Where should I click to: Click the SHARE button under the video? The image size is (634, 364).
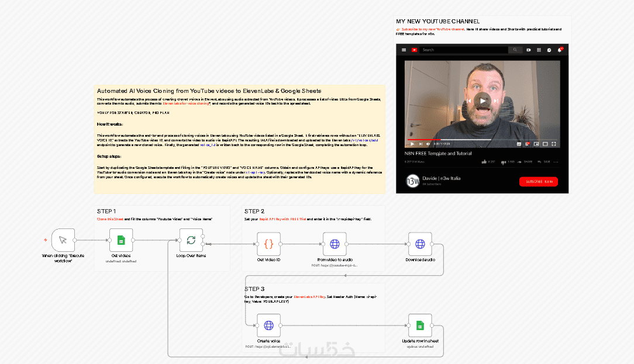(525, 162)
